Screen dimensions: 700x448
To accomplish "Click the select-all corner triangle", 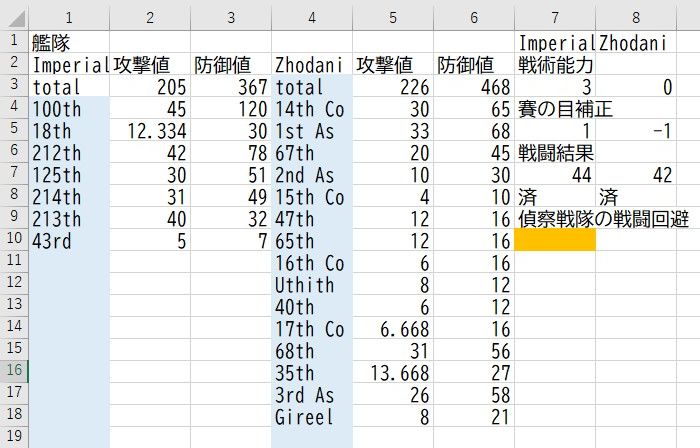I will coord(15,19).
